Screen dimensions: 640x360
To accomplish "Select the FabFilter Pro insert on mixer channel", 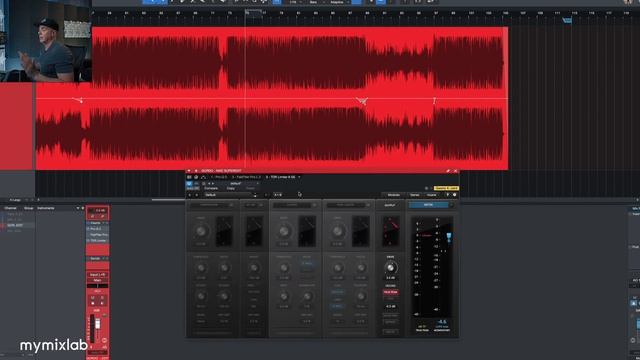I will (98, 235).
